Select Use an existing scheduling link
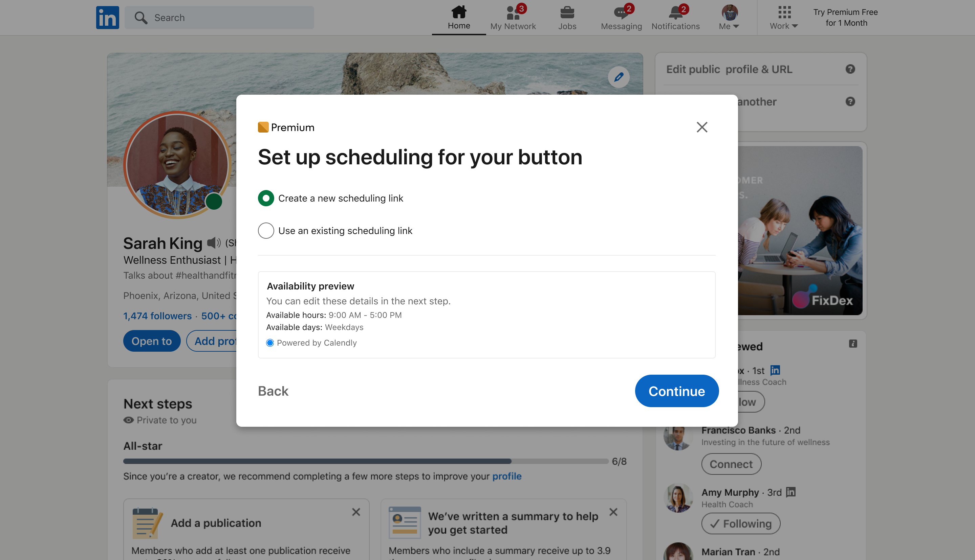Screen dimensions: 975x560 266,231
